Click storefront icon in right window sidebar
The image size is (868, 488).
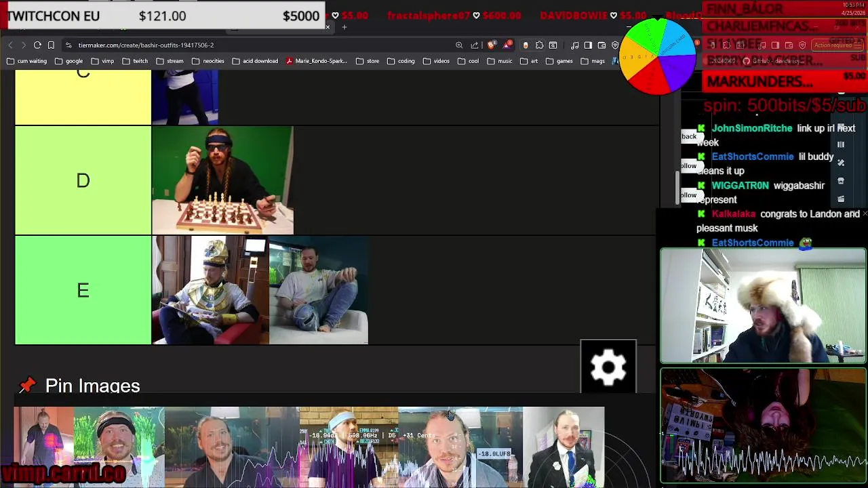click(x=841, y=181)
